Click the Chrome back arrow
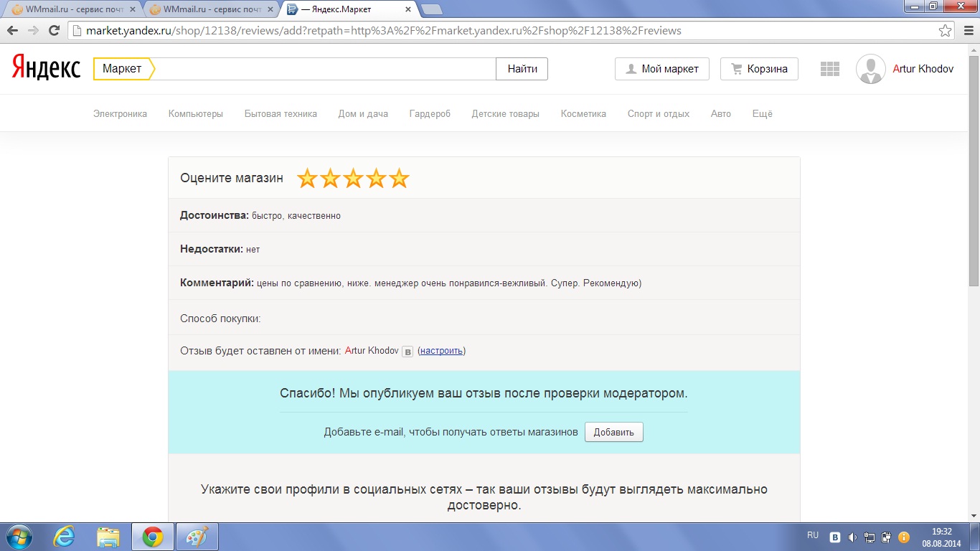Screen dimensions: 980x551 (x=13, y=31)
